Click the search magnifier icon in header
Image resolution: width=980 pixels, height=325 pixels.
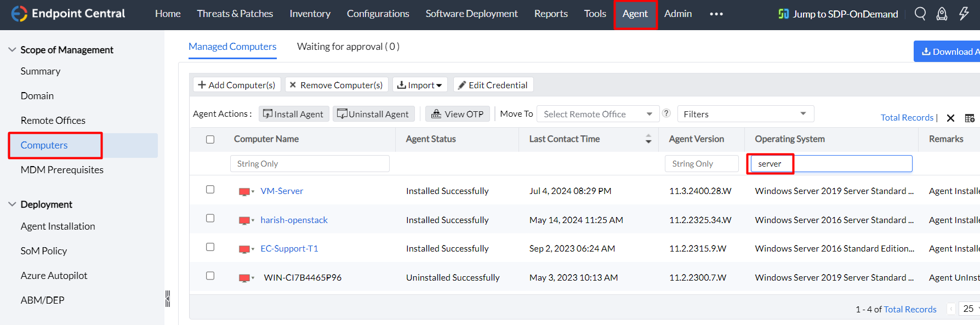pyautogui.click(x=920, y=14)
